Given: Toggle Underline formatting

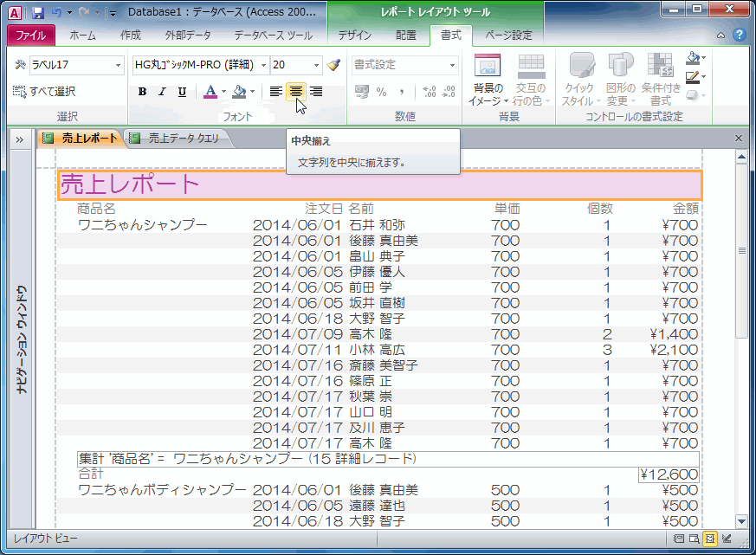Looking at the screenshot, I should (182, 92).
